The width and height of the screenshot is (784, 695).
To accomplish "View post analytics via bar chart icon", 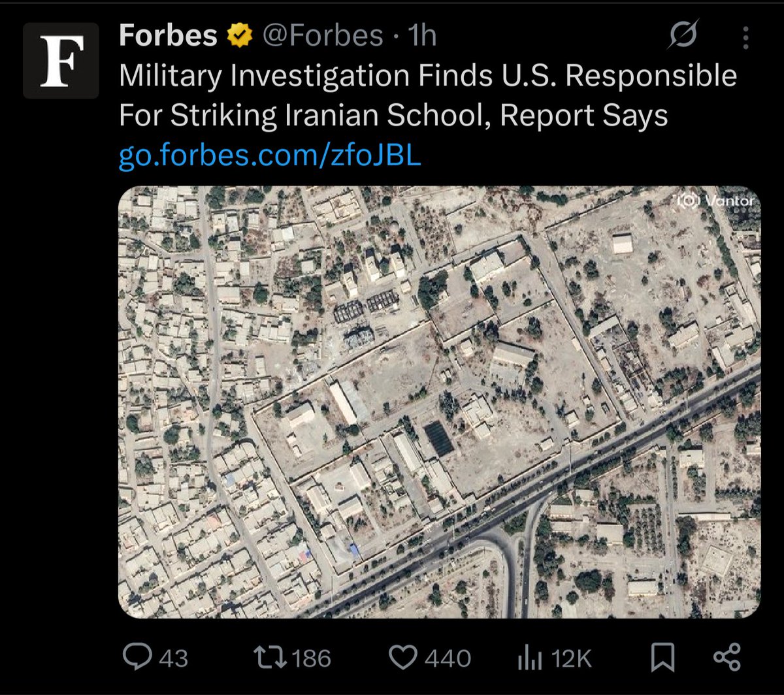I will click(x=531, y=658).
